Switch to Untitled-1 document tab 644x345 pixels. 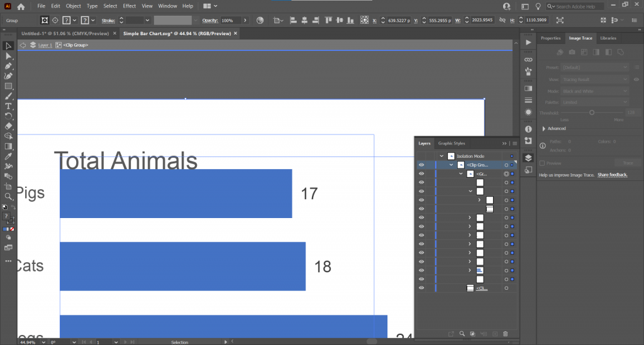point(65,34)
